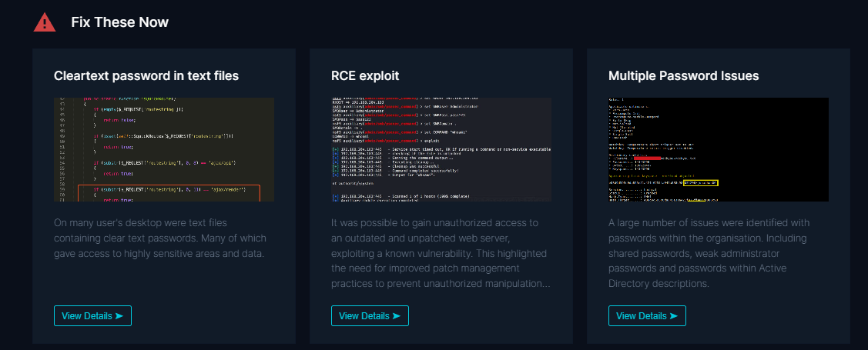Open the PHP code screenshot thumbnail
This screenshot has height=350, width=868.
164,149
